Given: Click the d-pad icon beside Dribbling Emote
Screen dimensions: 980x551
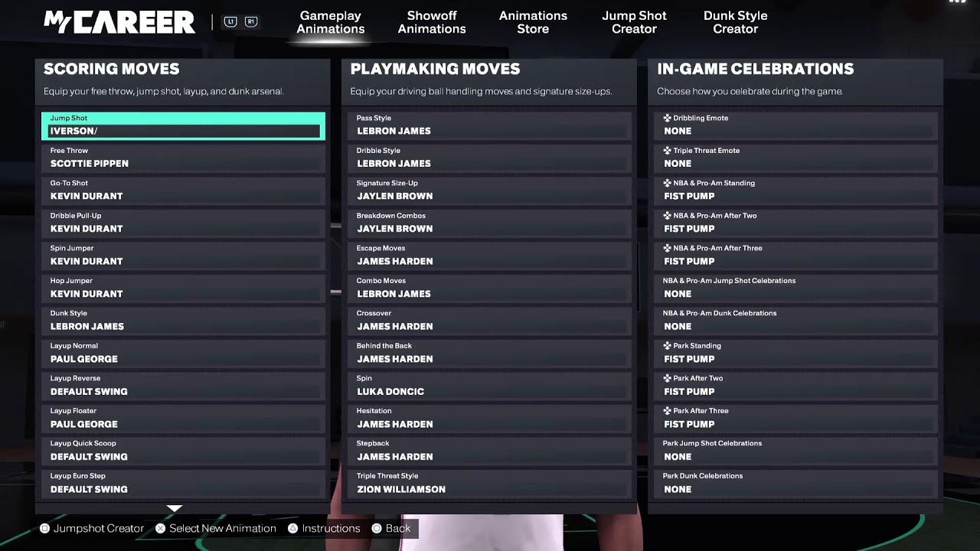Looking at the screenshot, I should pos(667,118).
